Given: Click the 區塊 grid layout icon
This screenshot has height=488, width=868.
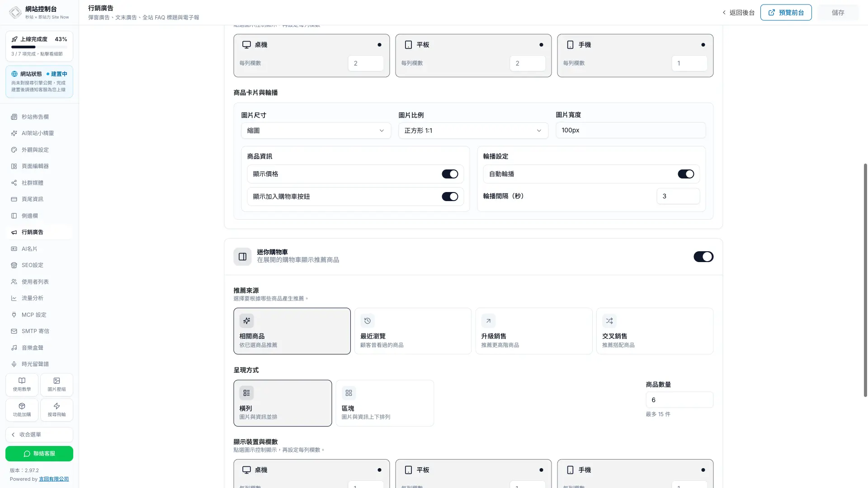Looking at the screenshot, I should tap(349, 393).
